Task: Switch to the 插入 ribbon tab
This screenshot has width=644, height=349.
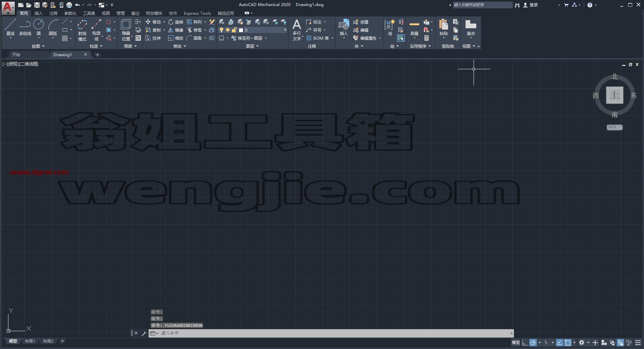Action: (38, 13)
